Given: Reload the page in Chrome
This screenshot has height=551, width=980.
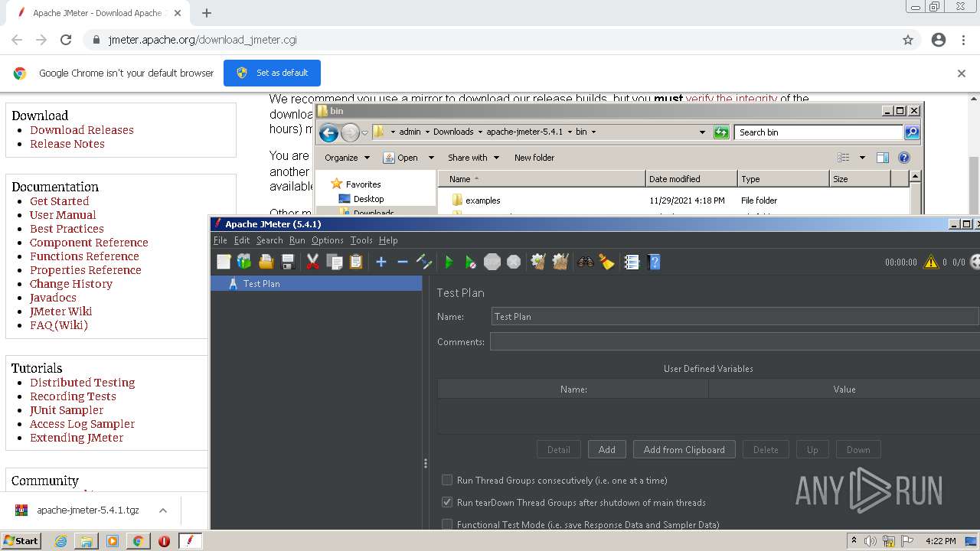Looking at the screenshot, I should 66,40.
